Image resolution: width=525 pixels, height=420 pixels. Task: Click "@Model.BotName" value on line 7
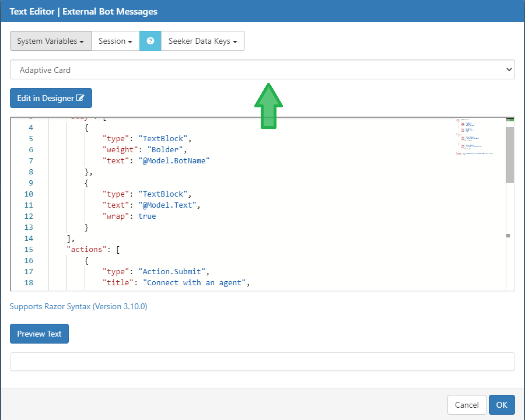pos(174,161)
